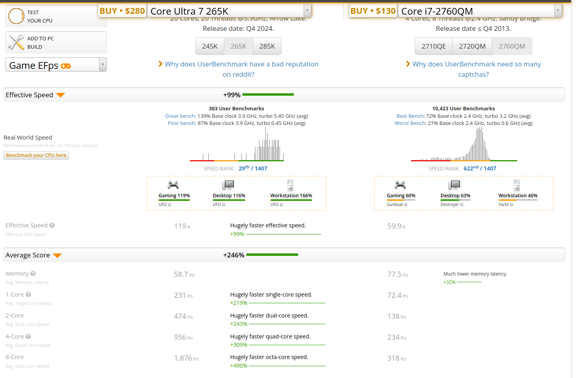This screenshot has width=588, height=378.
Task: Click the Core Ultra 7 265K Gaming gamepad icon
Action: [x=173, y=185]
